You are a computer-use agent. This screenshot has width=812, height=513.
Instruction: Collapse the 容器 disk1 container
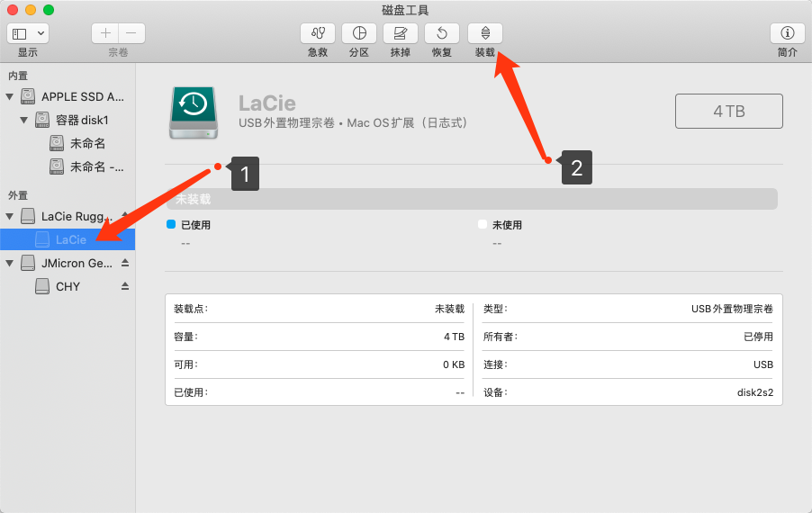point(23,120)
